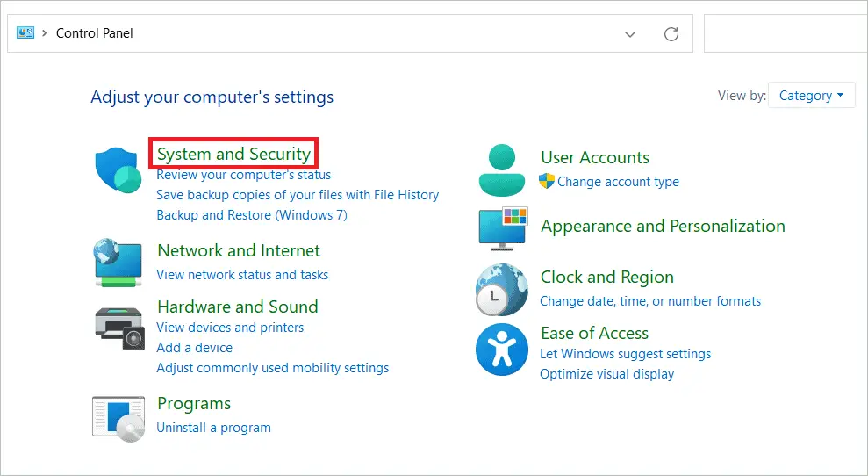The height and width of the screenshot is (476, 868).
Task: Open Appearance and Personalization category
Action: [664, 226]
